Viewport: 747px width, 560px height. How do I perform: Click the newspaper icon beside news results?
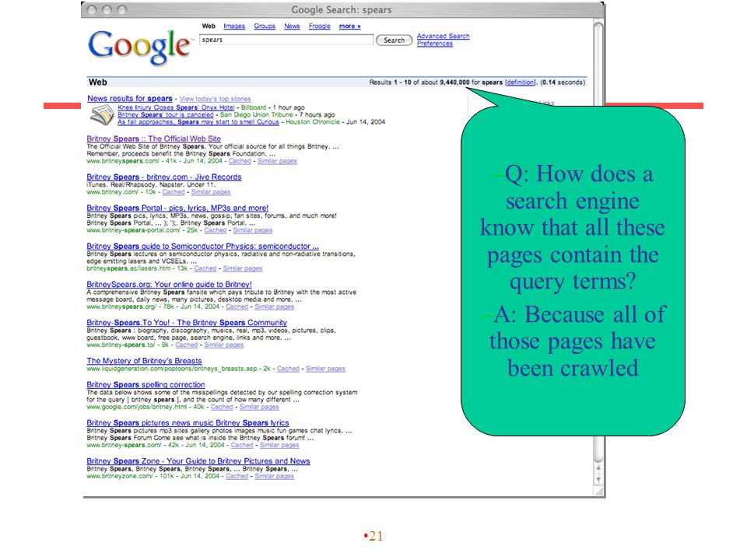tap(101, 115)
